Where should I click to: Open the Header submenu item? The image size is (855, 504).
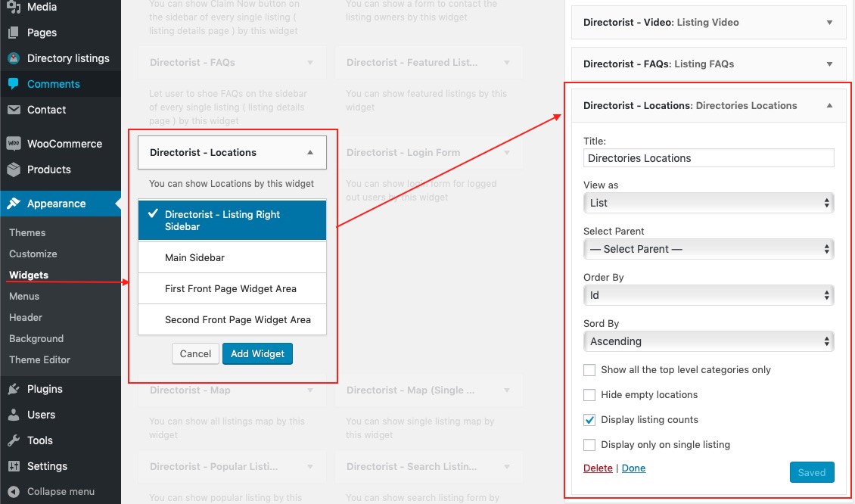[26, 317]
